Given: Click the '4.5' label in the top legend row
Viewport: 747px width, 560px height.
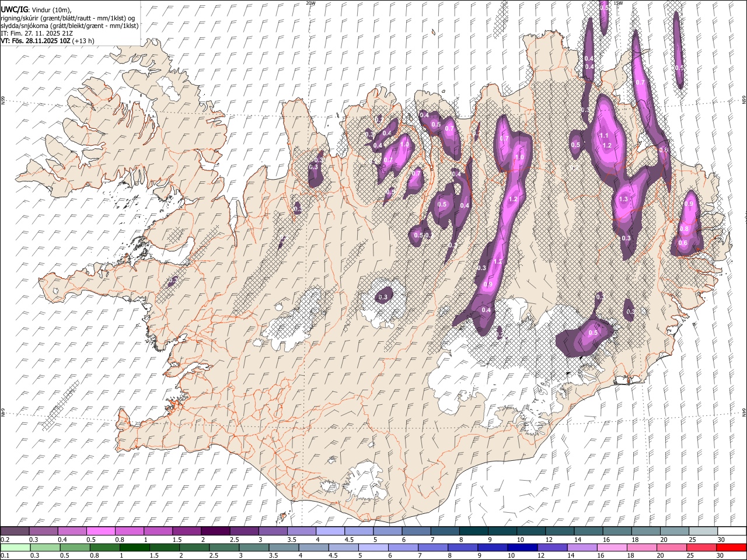Looking at the screenshot, I should point(349,540).
